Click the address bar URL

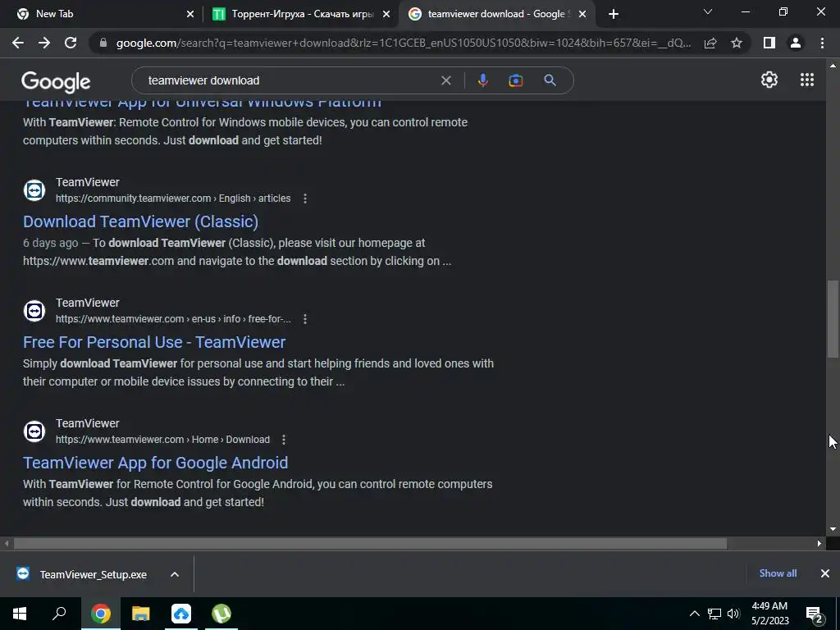[404, 43]
